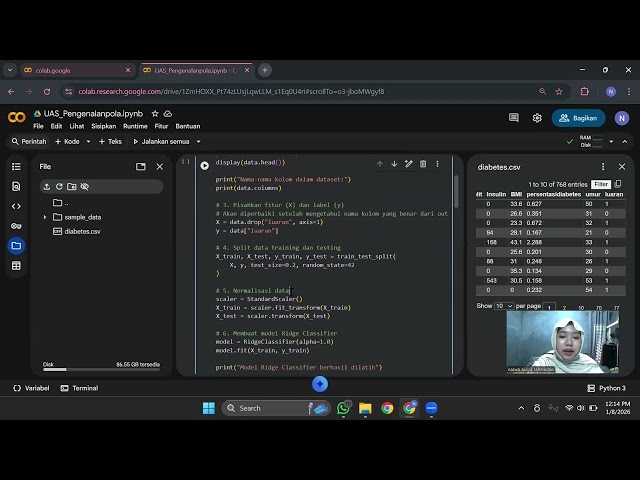The image size is (640, 480).
Task: Toggle the header collapse chevron near RAM
Action: tap(626, 141)
